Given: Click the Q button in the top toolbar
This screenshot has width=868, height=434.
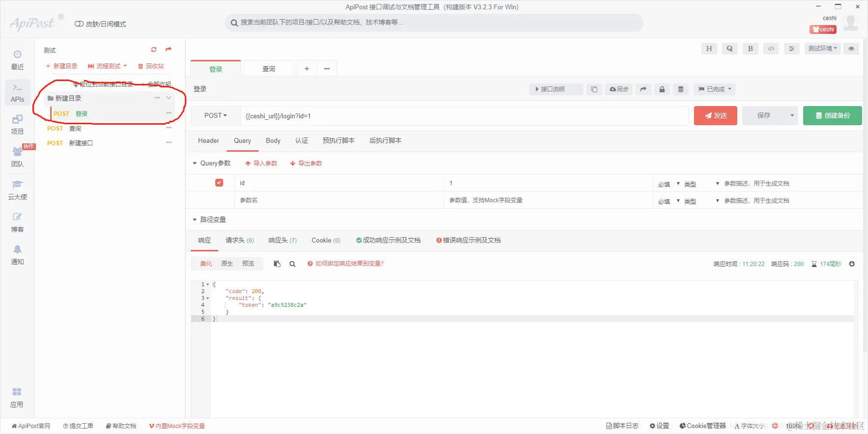Looking at the screenshot, I should coord(729,49).
